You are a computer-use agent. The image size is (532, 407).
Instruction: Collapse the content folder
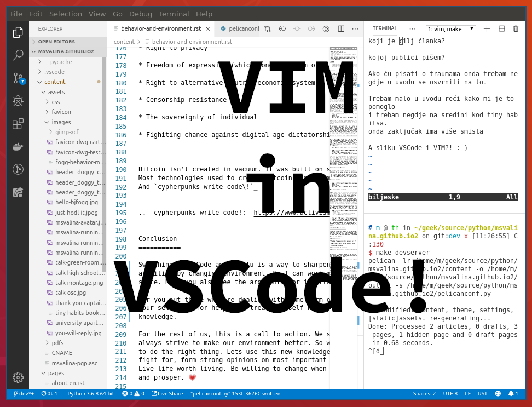coord(68,82)
